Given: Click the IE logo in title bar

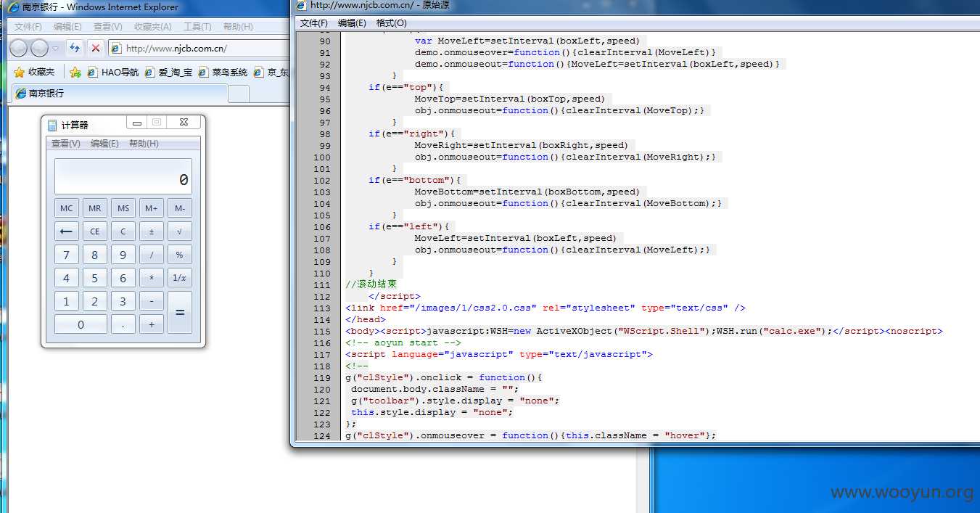Looking at the screenshot, I should click(x=14, y=7).
